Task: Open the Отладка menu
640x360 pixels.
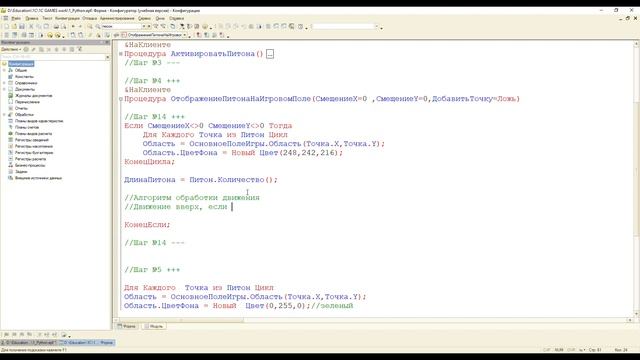Action: tap(89, 18)
